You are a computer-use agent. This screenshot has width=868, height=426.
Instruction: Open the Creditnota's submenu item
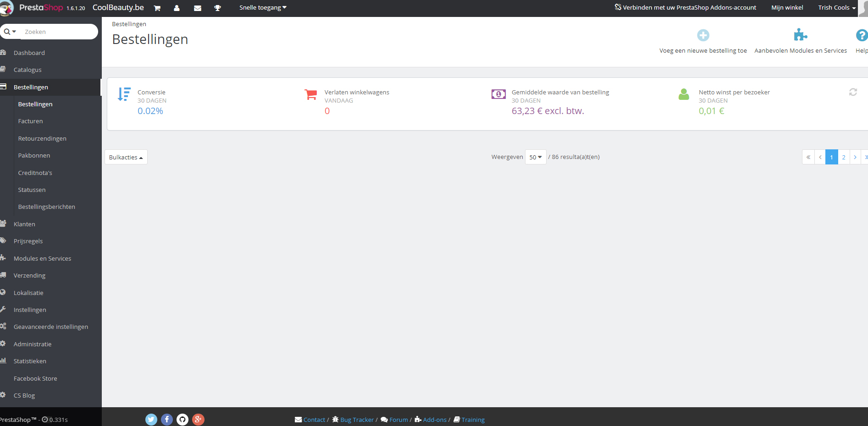point(35,173)
